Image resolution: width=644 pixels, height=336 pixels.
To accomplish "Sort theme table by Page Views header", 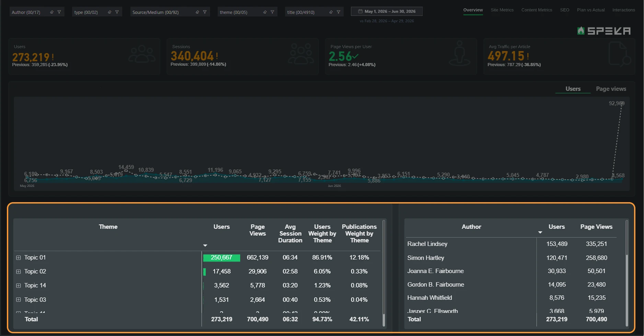I will tap(257, 230).
